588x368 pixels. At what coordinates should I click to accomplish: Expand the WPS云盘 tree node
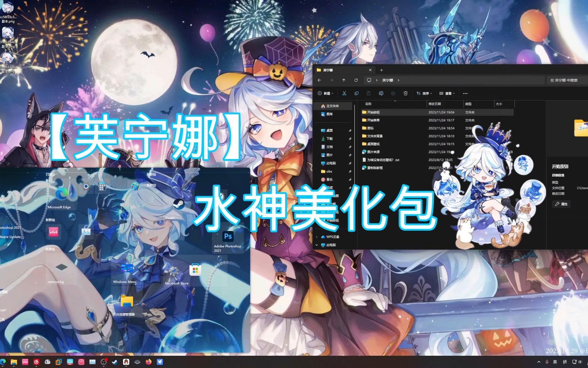click(x=317, y=237)
